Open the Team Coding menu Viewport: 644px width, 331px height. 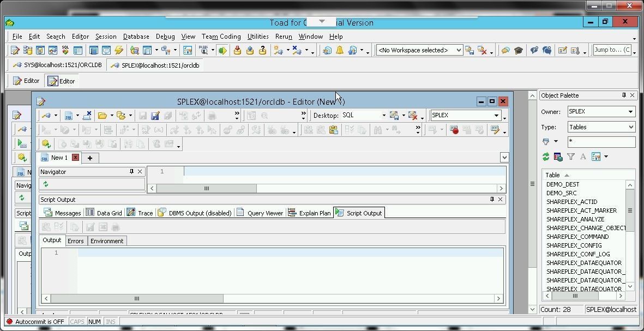[221, 37]
